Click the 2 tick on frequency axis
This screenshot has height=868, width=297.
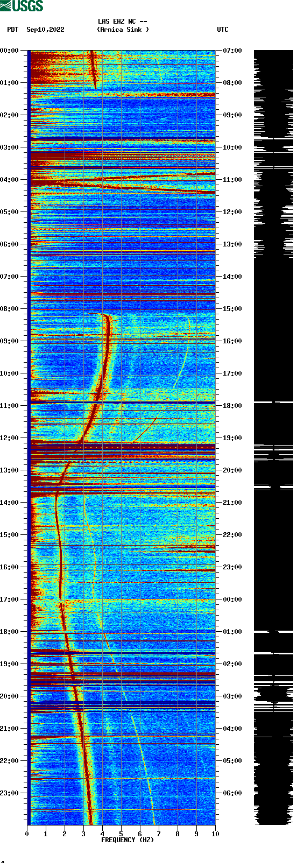point(65,834)
